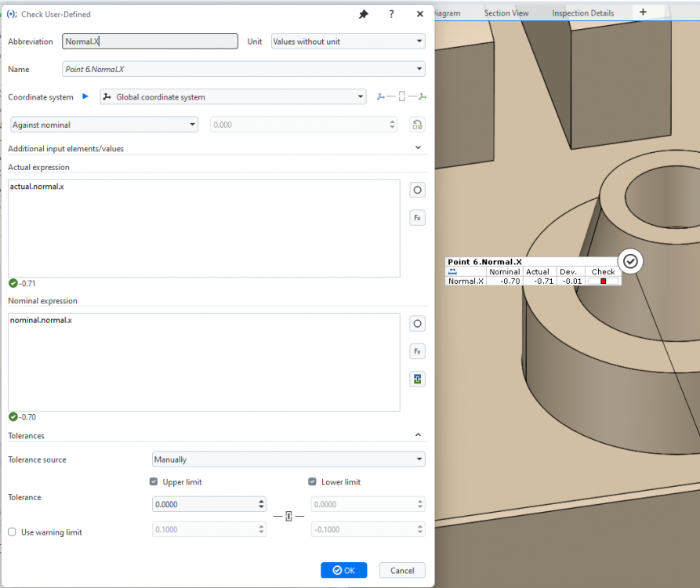Toggle the Lower limit checkbox
Image resolution: width=700 pixels, height=588 pixels.
(x=313, y=481)
